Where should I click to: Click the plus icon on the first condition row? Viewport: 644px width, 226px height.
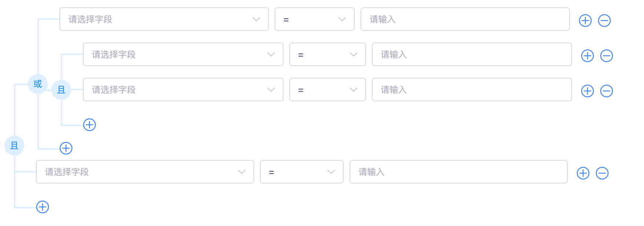(x=585, y=21)
